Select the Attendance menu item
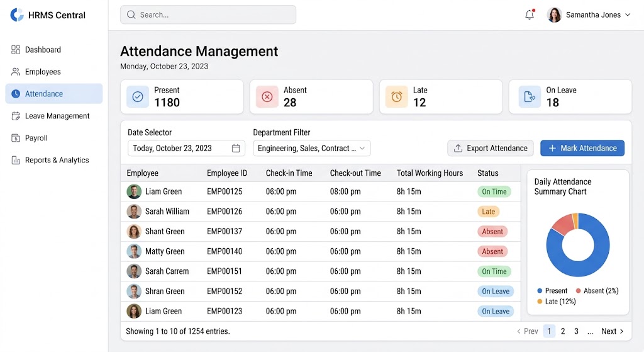644x352 pixels. 54,94
